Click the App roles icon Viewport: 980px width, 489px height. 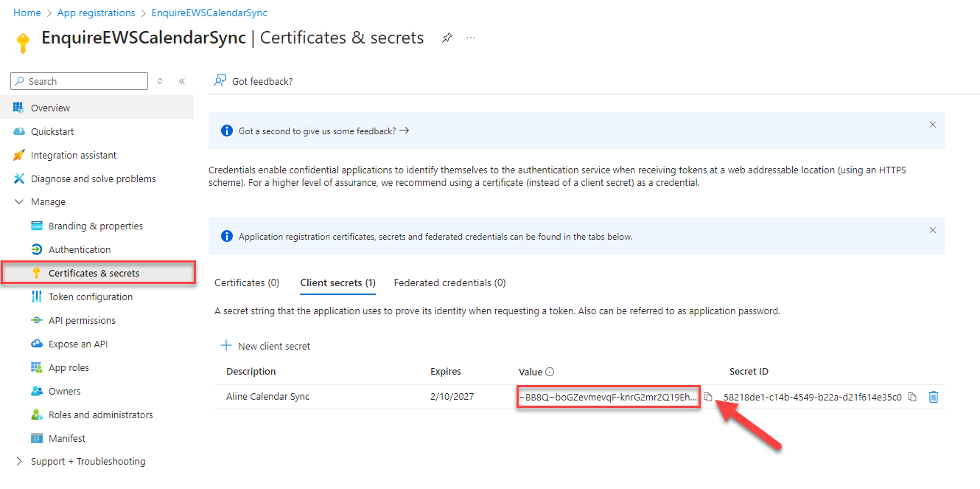click(36, 367)
